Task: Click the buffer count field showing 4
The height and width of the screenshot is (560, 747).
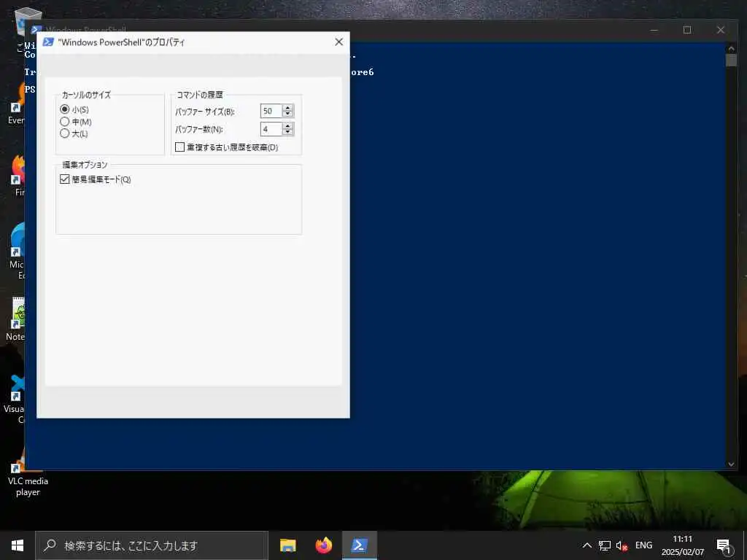Action: (271, 129)
